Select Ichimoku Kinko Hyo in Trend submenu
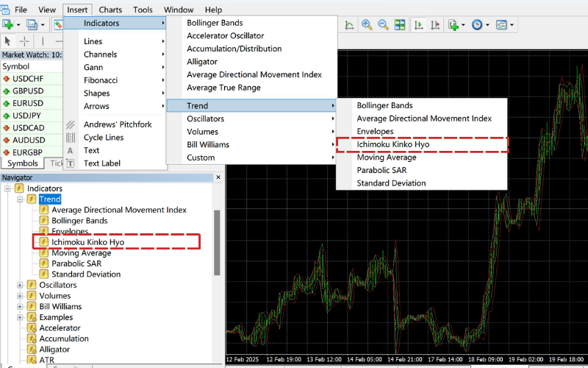This screenshot has height=368, width=588. click(x=392, y=144)
